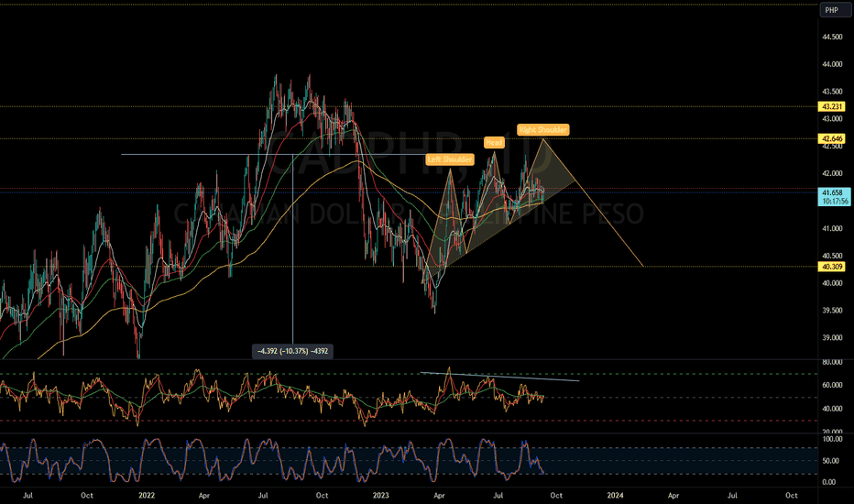The image size is (854, 504).
Task: Click the 44.500 price scale label
Action: tap(832, 37)
